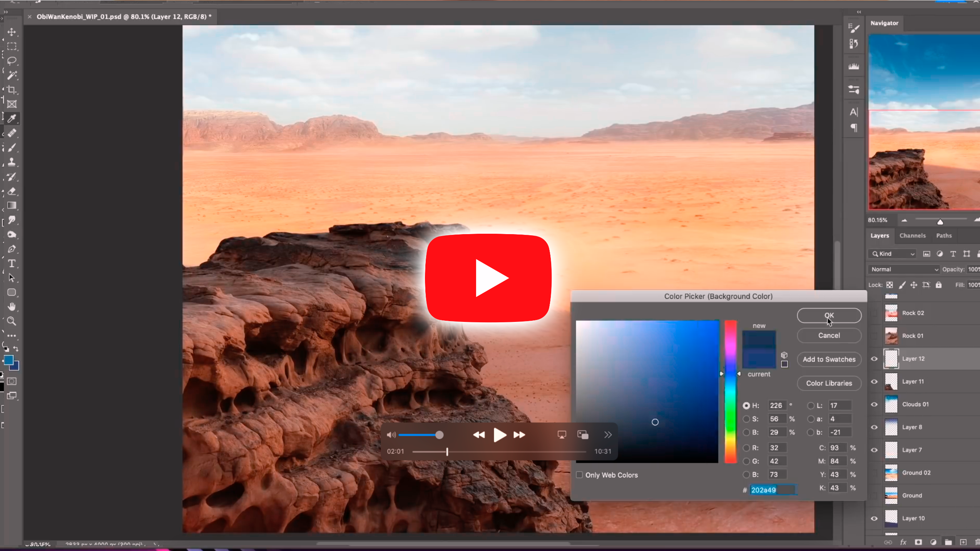The height and width of the screenshot is (551, 980).
Task: Select the S saturation radio button
Action: click(746, 419)
